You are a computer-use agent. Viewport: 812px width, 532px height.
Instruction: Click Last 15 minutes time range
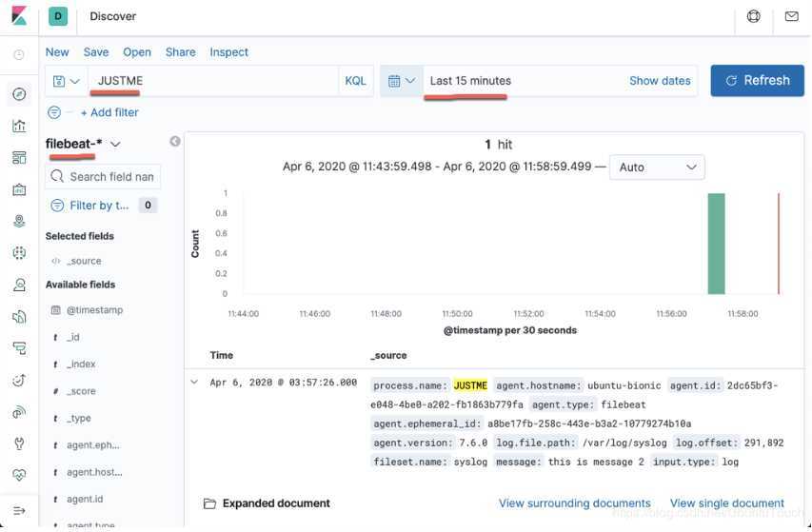470,81
